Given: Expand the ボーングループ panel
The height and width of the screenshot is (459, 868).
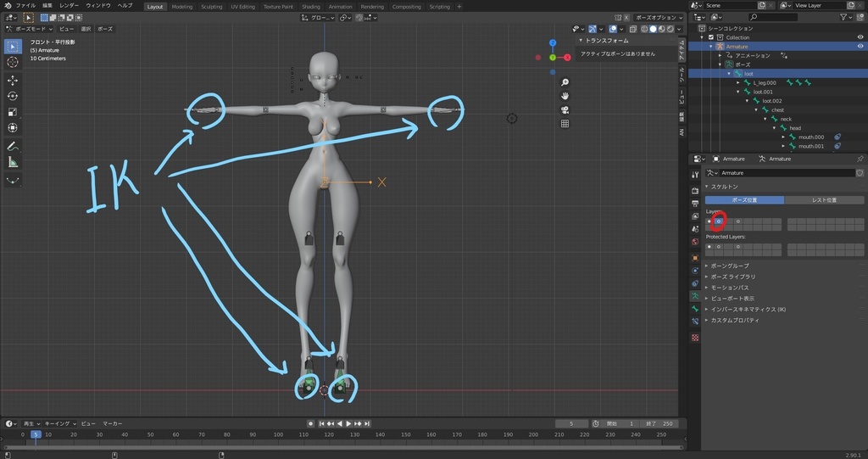Looking at the screenshot, I should coord(730,266).
